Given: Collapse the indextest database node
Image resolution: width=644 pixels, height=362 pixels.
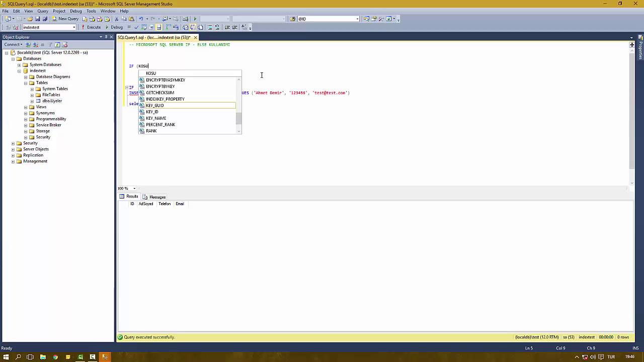Looking at the screenshot, I should coord(19,71).
